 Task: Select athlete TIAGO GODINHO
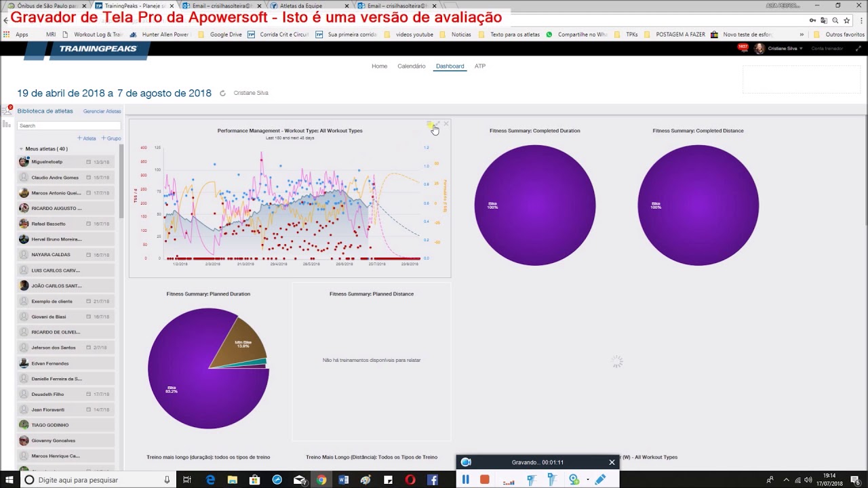pos(66,425)
